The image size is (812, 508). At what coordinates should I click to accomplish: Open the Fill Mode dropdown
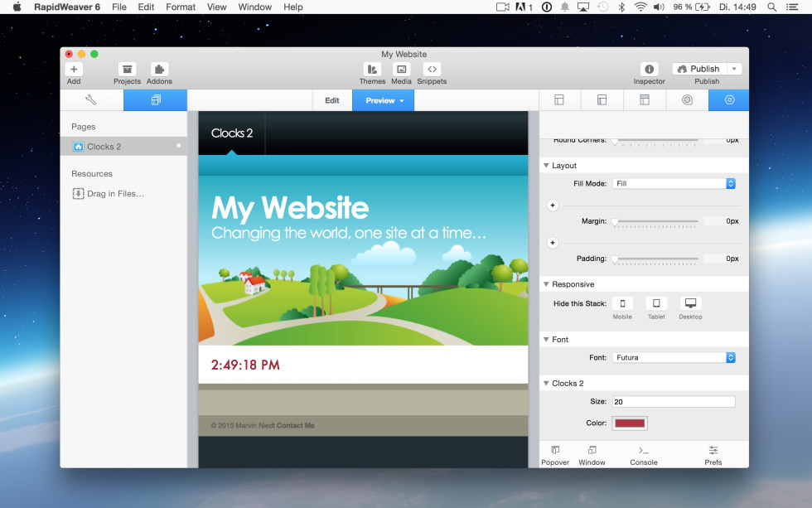click(x=674, y=183)
